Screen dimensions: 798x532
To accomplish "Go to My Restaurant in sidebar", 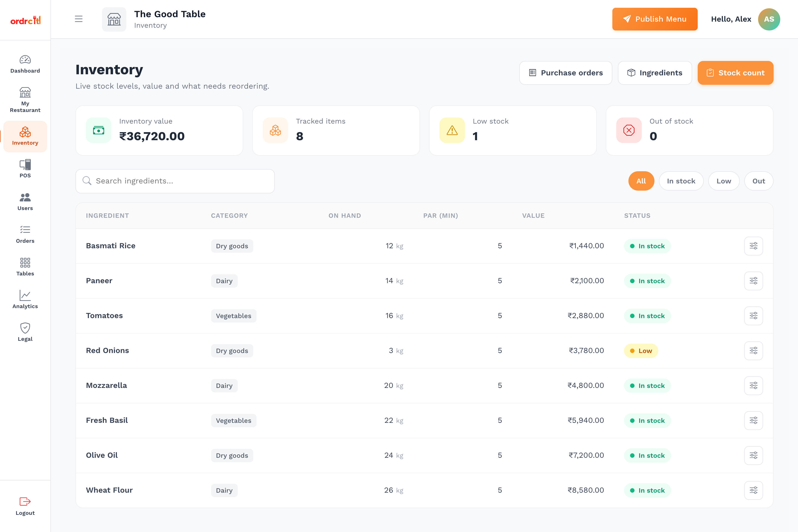I will pos(25,100).
